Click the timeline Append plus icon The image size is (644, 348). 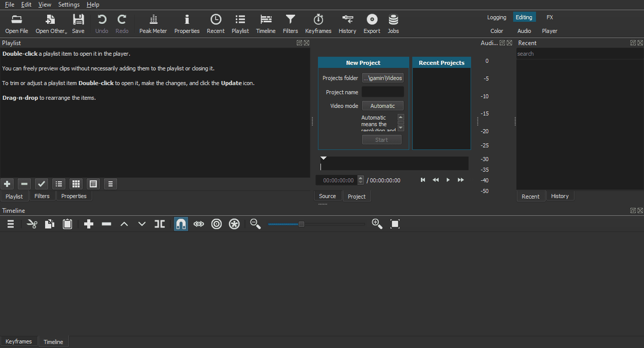pyautogui.click(x=89, y=224)
